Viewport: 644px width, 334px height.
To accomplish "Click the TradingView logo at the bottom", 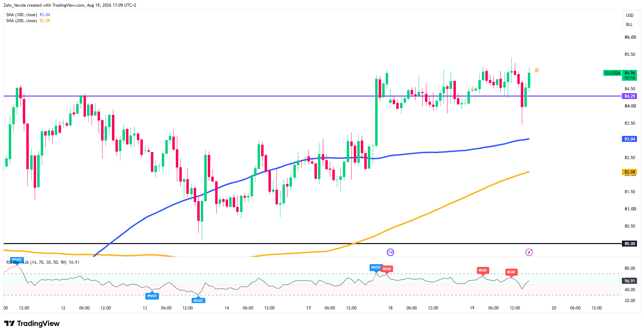I will [32, 323].
